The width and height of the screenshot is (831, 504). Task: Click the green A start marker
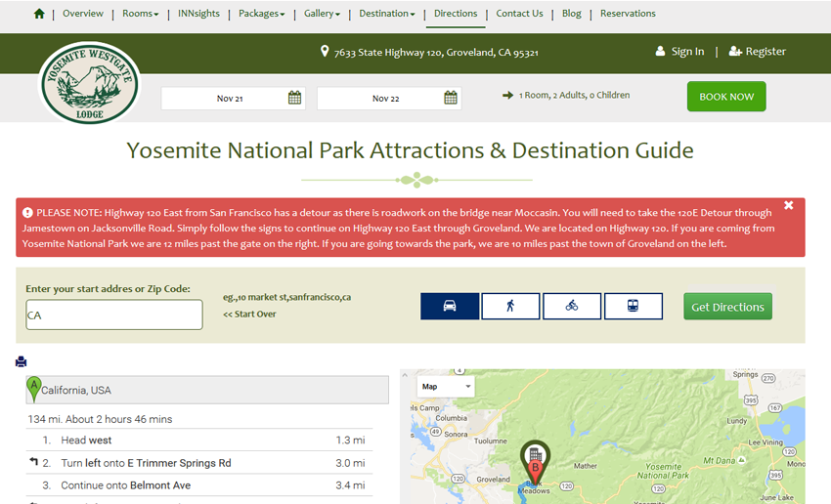(x=34, y=389)
